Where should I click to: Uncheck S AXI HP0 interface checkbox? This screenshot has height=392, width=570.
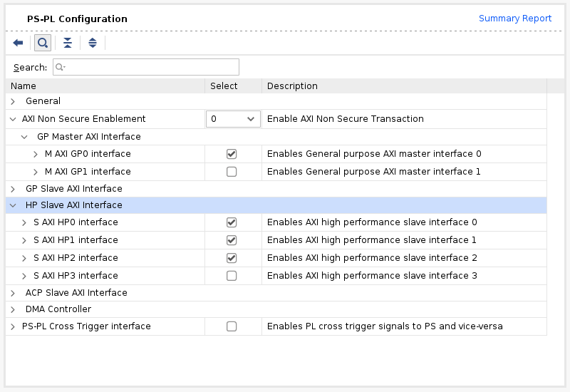(232, 222)
